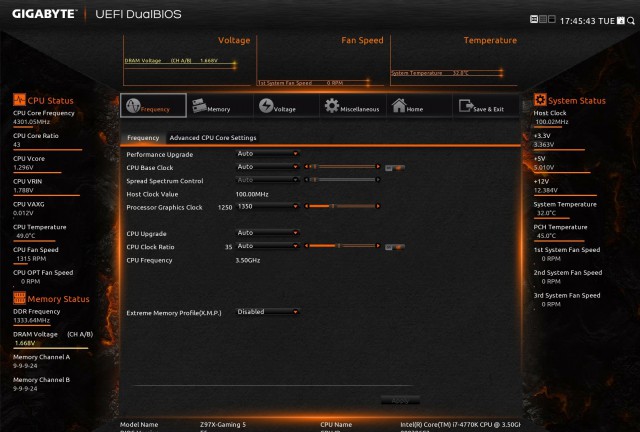
Task: Click the Memory Status chip icon
Action: tap(19, 298)
